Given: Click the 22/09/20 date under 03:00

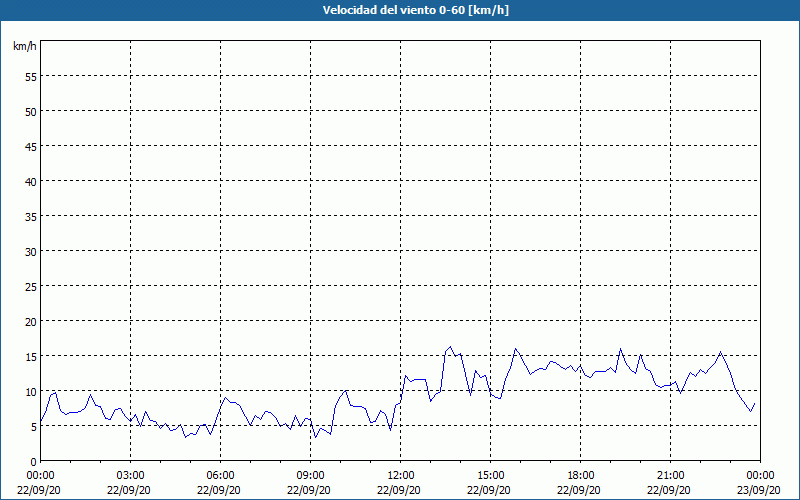Looking at the screenshot, I should click(129, 490).
